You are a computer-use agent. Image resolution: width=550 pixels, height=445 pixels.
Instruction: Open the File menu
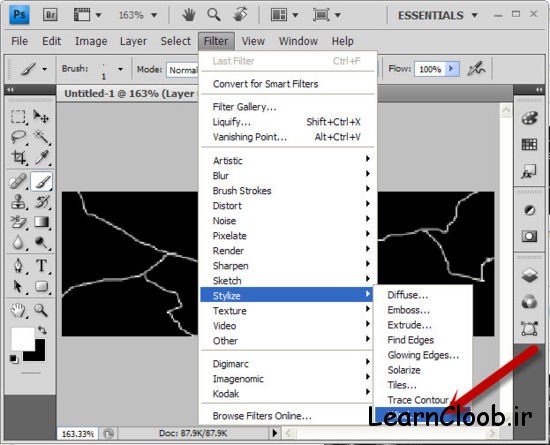click(19, 41)
